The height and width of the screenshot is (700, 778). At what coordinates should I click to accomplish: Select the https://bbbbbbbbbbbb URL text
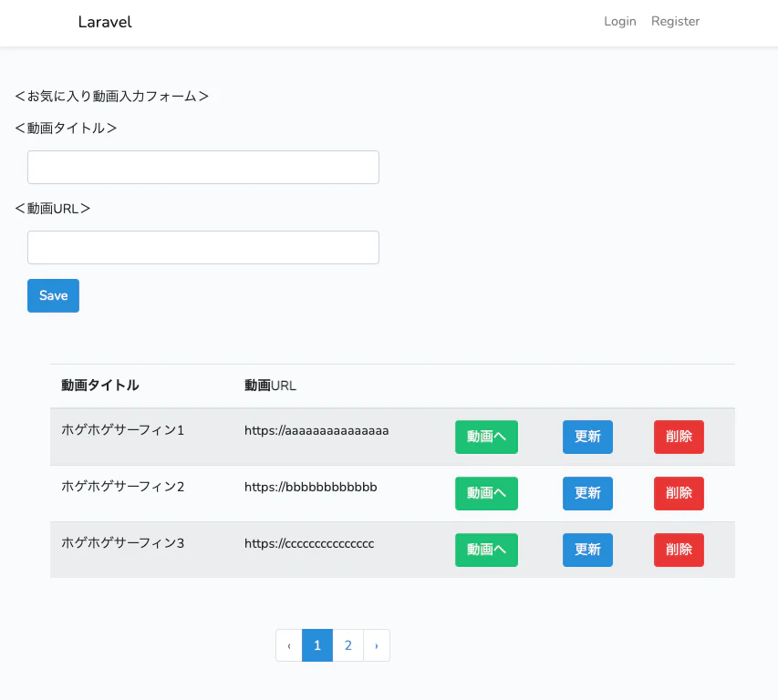coord(311,487)
